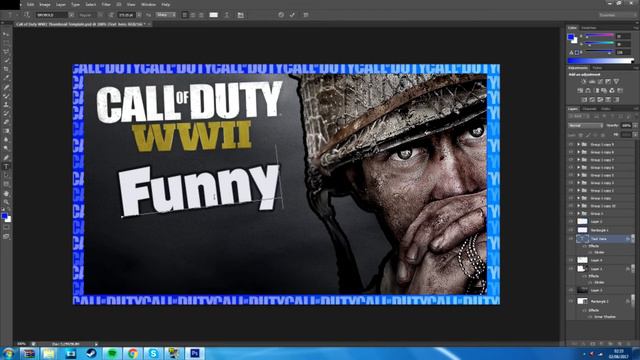Select the Eyedropper tool
Image resolution: width=640 pixels, height=360 pixels.
(x=6, y=78)
